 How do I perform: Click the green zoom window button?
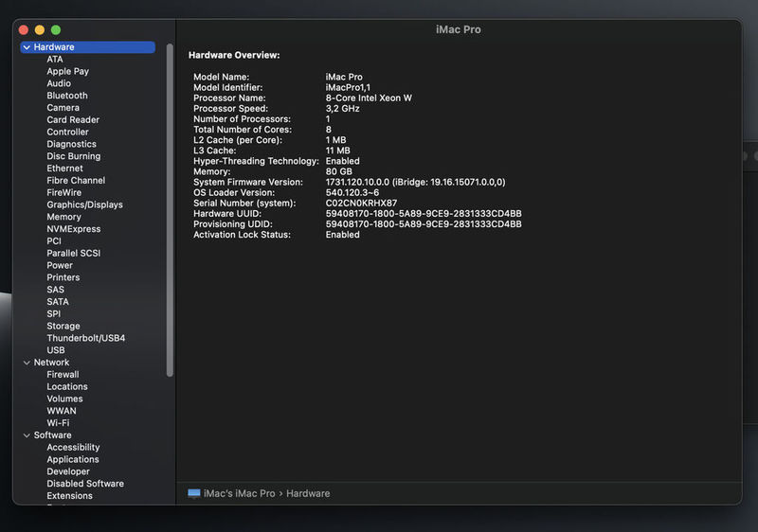tap(56, 30)
